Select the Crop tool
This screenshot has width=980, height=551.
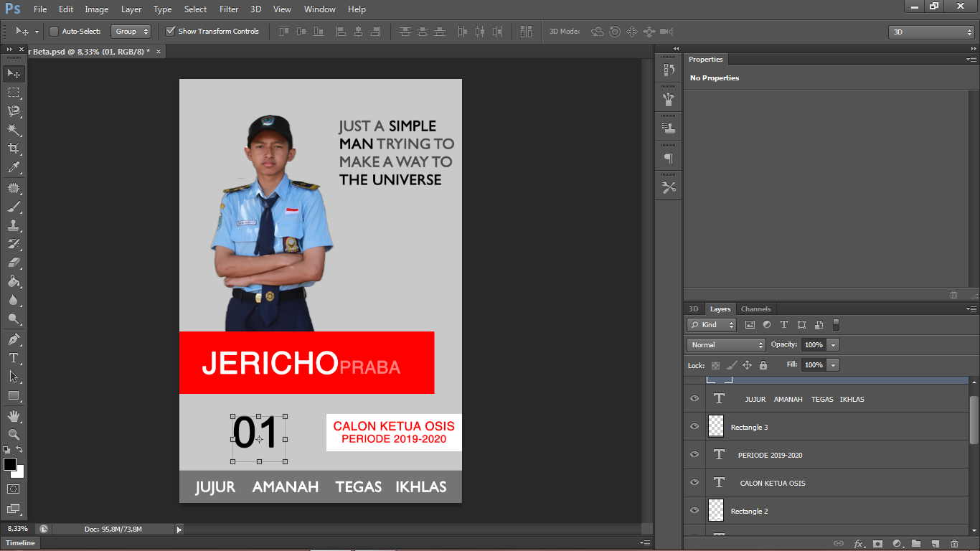click(x=14, y=149)
